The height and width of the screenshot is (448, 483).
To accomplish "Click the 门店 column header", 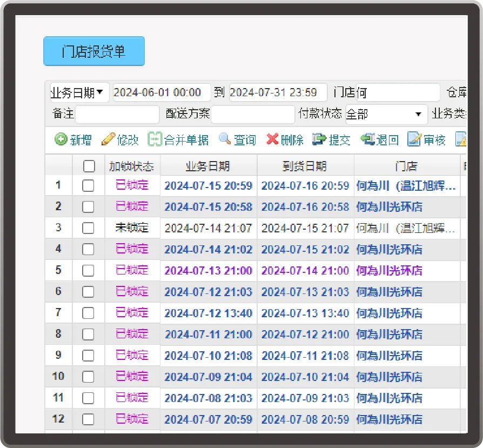I will 407,166.
